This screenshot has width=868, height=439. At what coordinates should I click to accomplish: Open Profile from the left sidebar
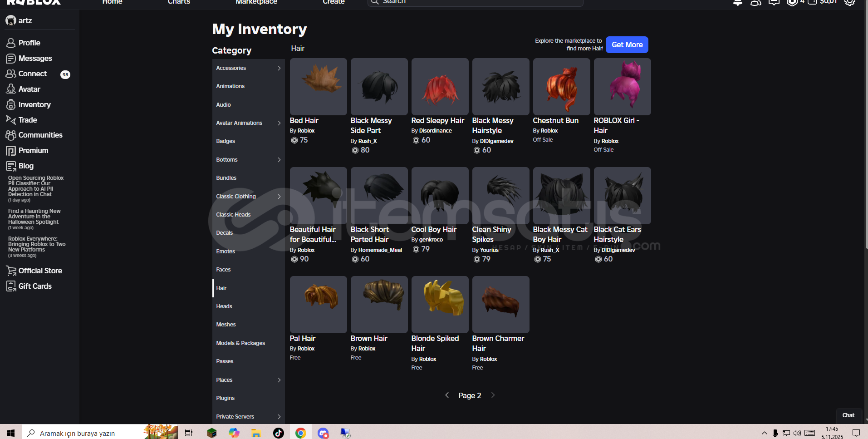29,43
